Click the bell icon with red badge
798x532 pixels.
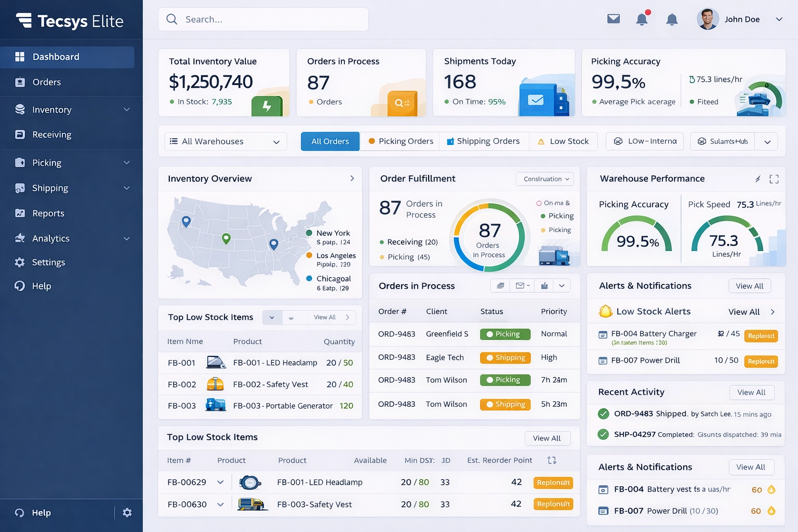pyautogui.click(x=642, y=19)
